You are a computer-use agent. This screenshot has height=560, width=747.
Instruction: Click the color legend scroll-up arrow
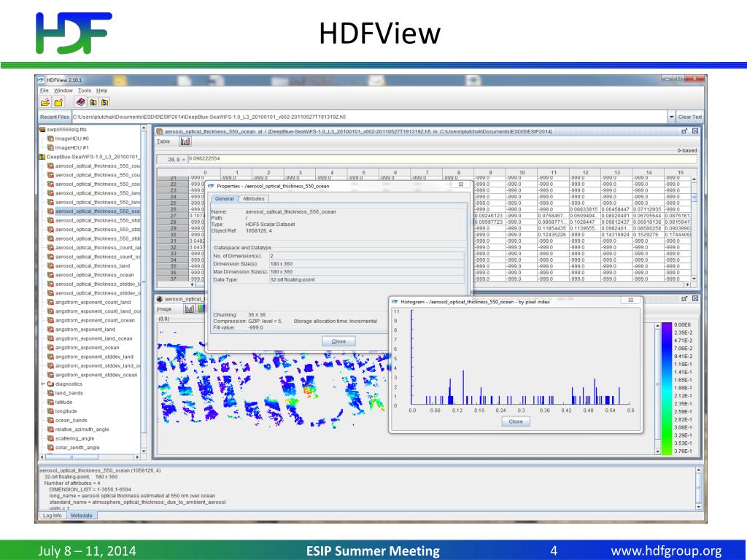(x=658, y=326)
